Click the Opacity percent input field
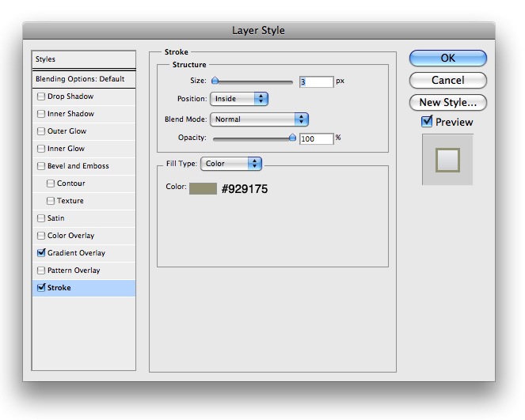The width and height of the screenshot is (525, 420). coord(317,138)
